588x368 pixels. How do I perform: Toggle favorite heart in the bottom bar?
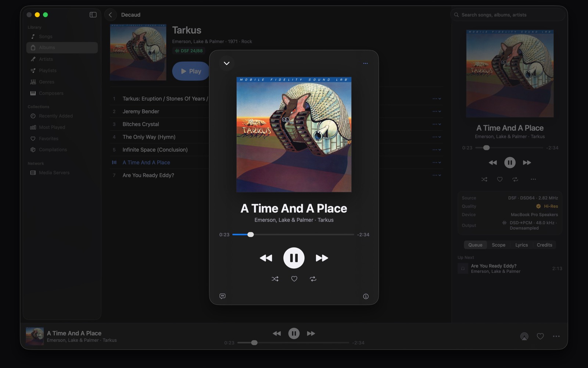540,336
